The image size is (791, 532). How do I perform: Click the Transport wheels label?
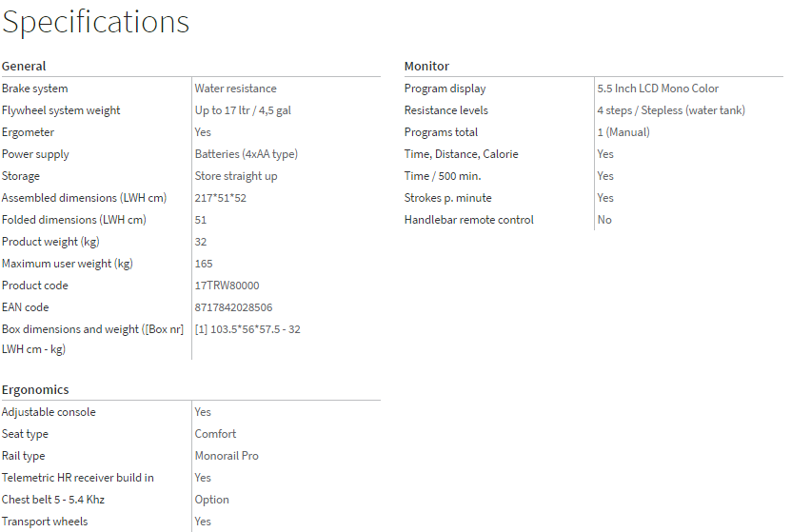pos(45,522)
